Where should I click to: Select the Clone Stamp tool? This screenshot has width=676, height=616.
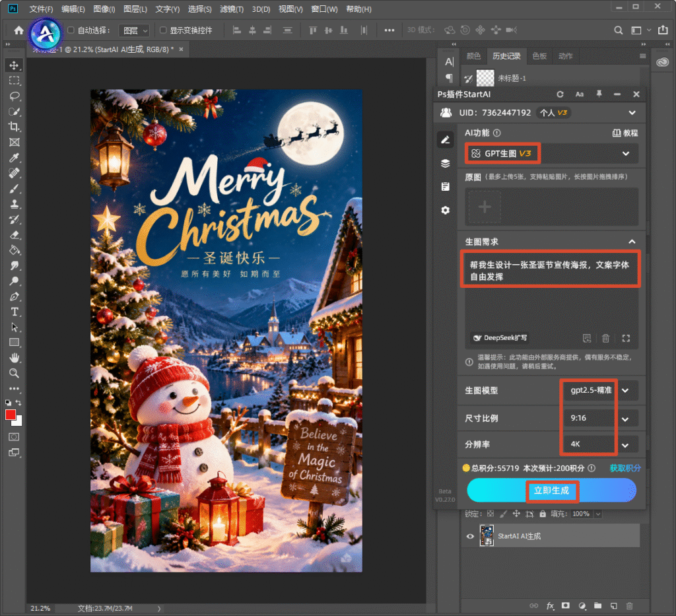pos(15,204)
